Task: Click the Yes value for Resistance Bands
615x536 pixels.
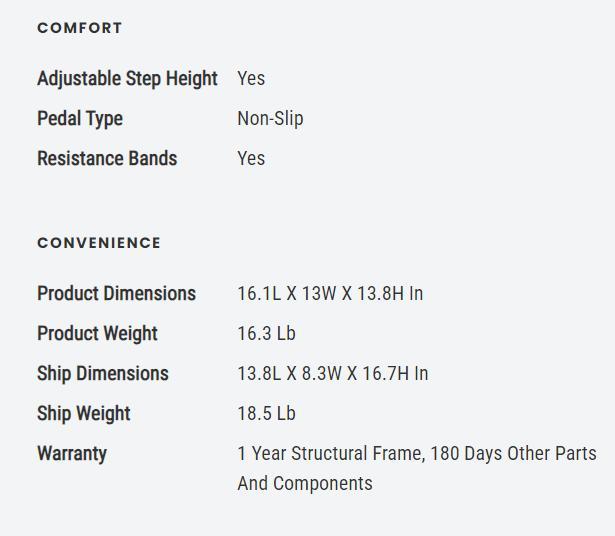Action: (251, 158)
